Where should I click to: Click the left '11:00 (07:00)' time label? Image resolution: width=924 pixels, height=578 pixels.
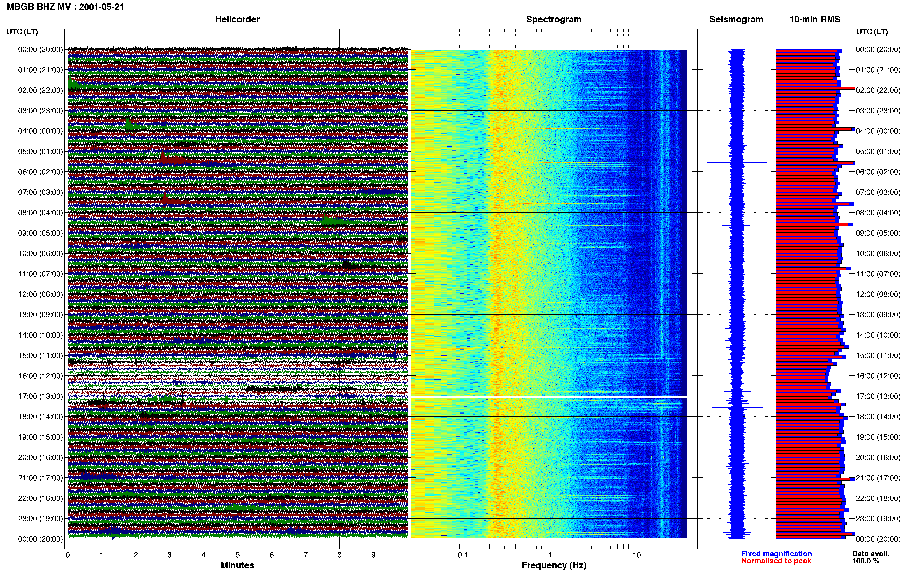point(41,274)
